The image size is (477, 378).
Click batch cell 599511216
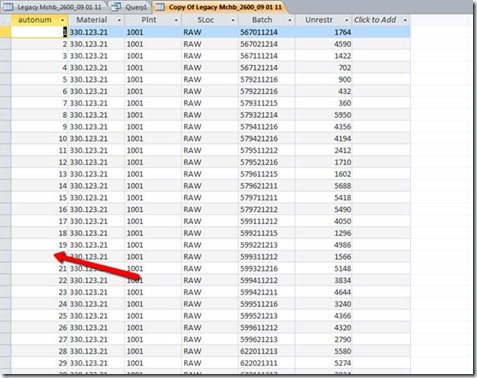click(x=267, y=304)
